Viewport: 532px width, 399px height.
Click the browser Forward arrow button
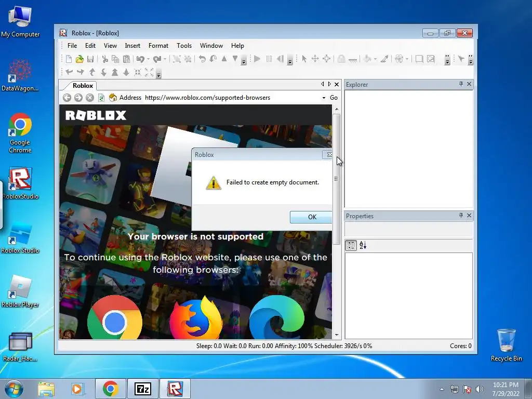tap(78, 98)
